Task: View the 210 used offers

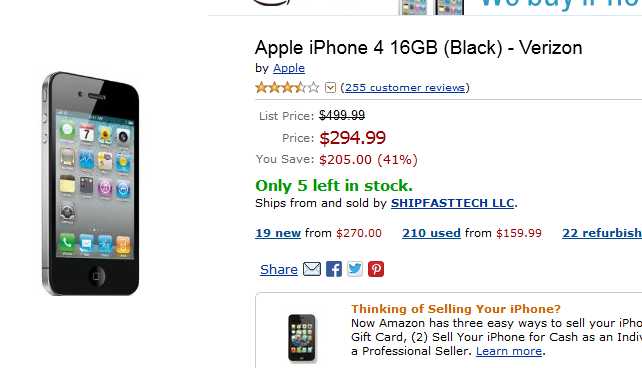Action: (x=431, y=233)
